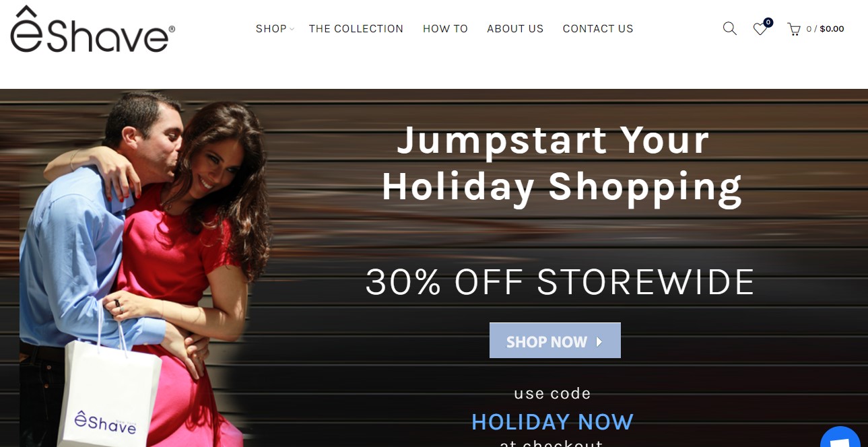
Task: Click the Jumpstart Your Holiday Shopping headline
Action: [562, 164]
